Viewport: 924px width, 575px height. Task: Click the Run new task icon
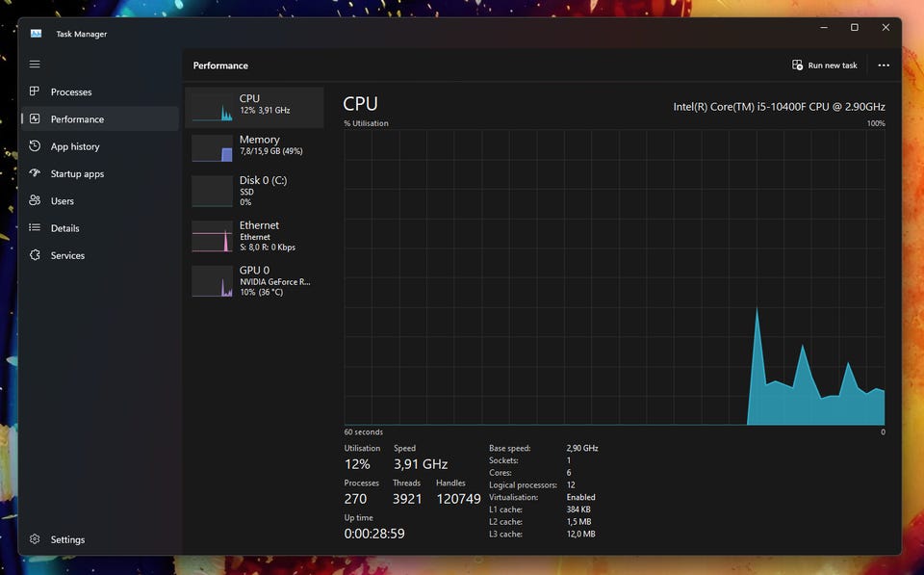797,65
